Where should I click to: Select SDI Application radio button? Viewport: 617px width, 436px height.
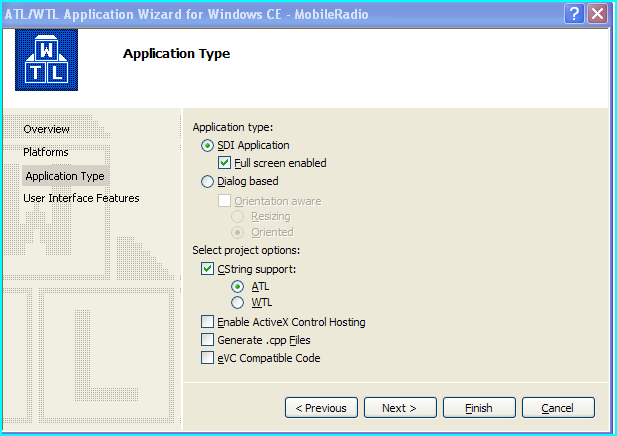point(208,146)
